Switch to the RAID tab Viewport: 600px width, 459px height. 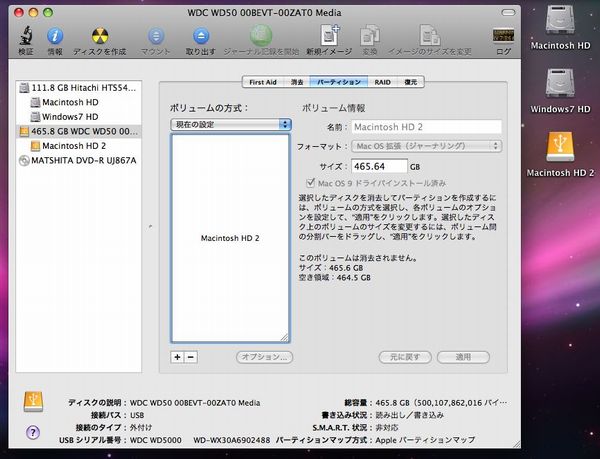(383, 82)
